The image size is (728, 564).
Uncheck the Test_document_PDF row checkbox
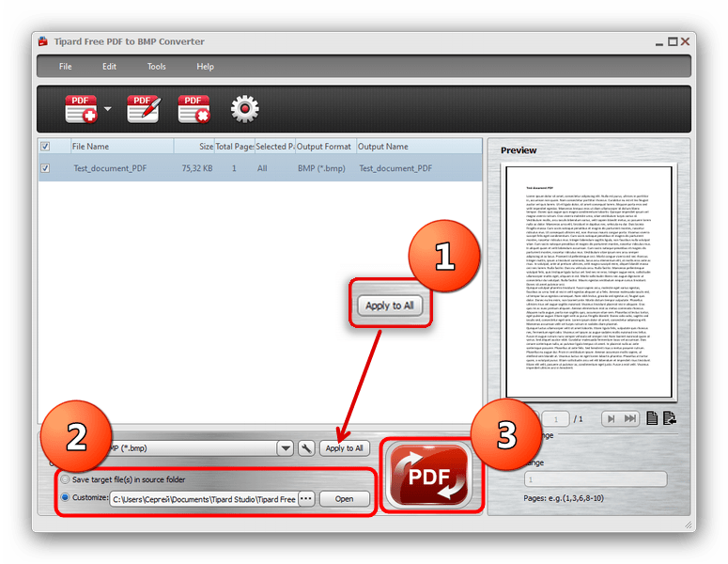[x=45, y=168]
